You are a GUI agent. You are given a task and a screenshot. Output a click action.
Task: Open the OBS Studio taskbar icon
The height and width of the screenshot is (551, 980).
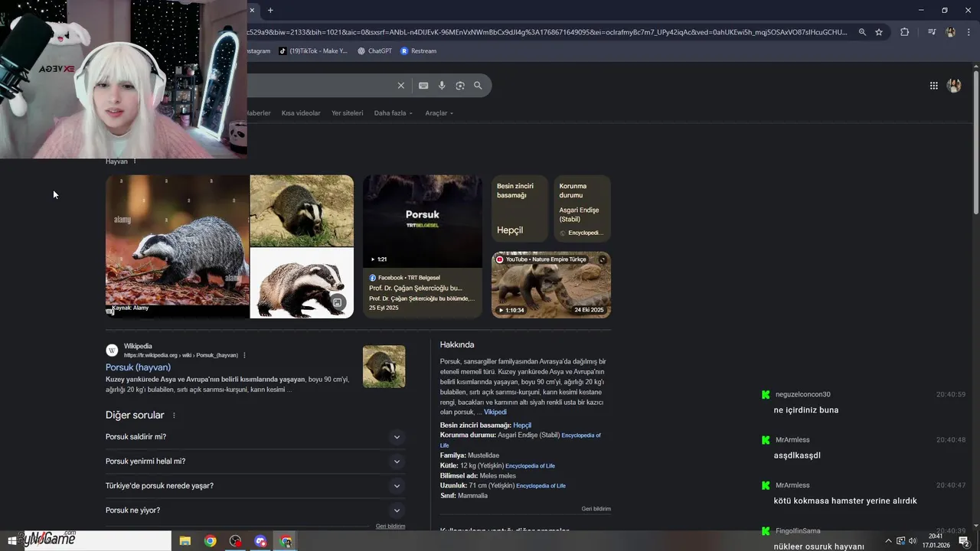[x=235, y=541]
